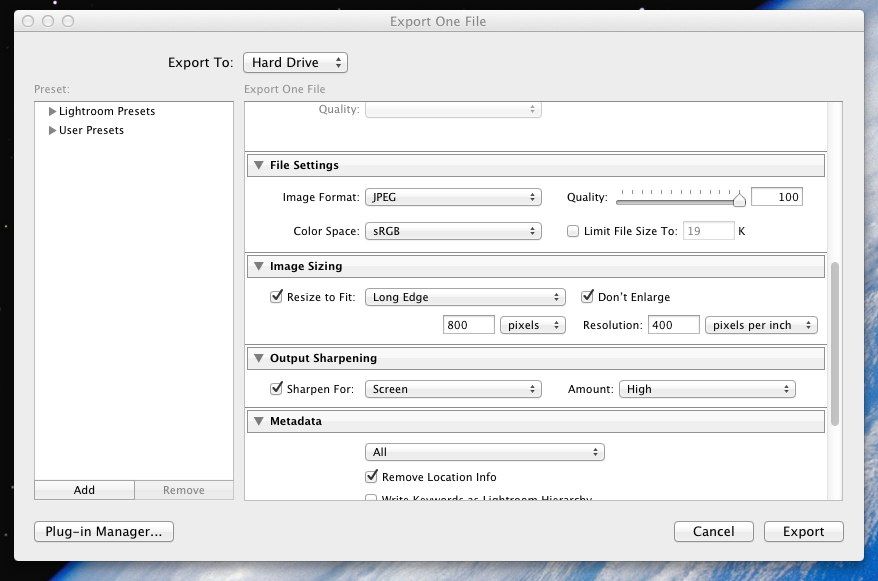Change the Color Space sRGB dropdown
The image size is (878, 581).
tap(453, 232)
